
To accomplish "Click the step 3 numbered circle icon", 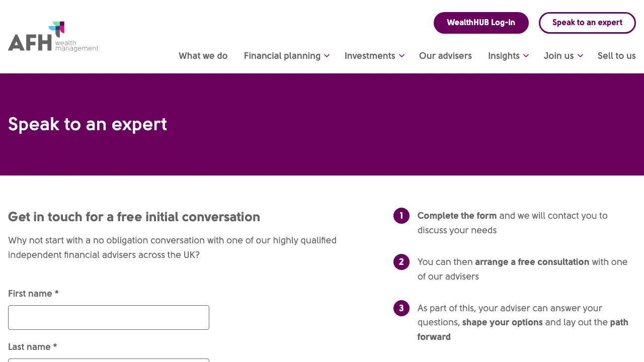I will (401, 308).
